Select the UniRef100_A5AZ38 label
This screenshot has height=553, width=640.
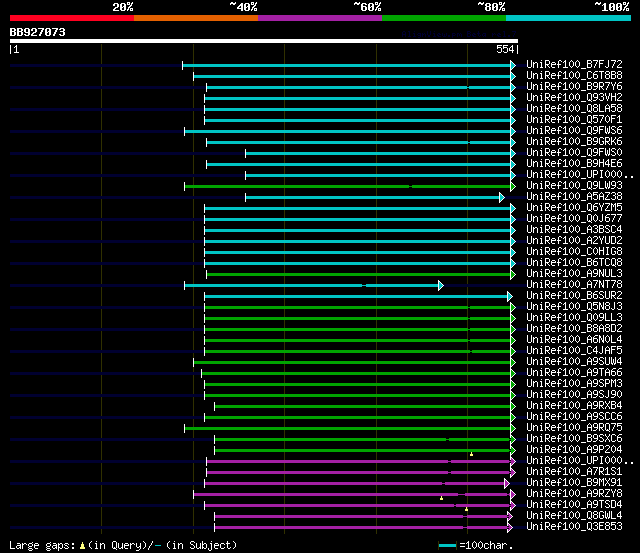pos(574,197)
